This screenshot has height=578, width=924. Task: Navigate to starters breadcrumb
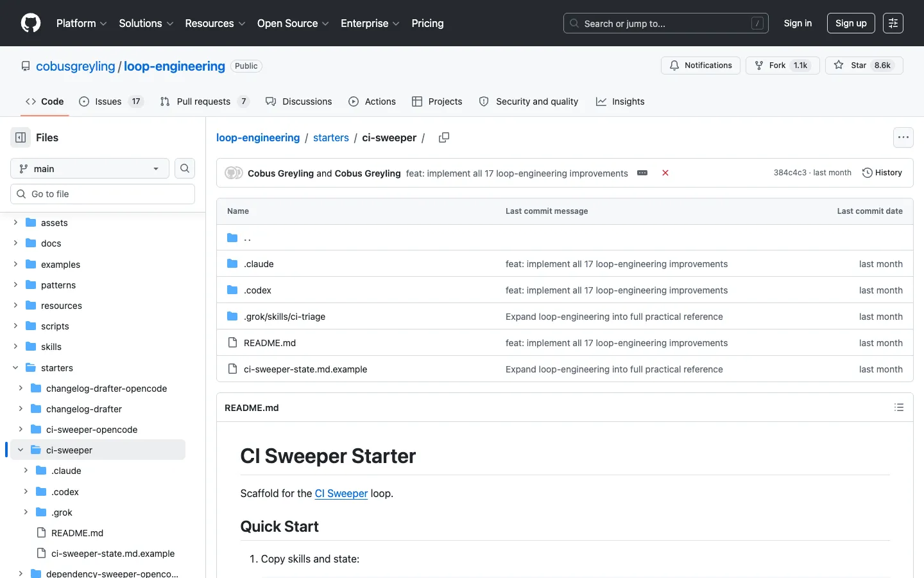(x=331, y=137)
